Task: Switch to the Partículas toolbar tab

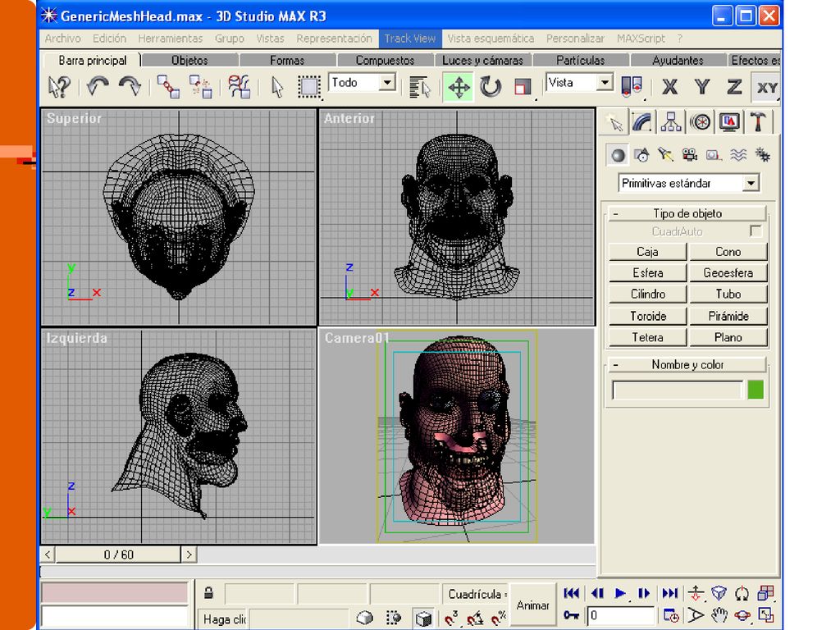Action: pyautogui.click(x=580, y=61)
